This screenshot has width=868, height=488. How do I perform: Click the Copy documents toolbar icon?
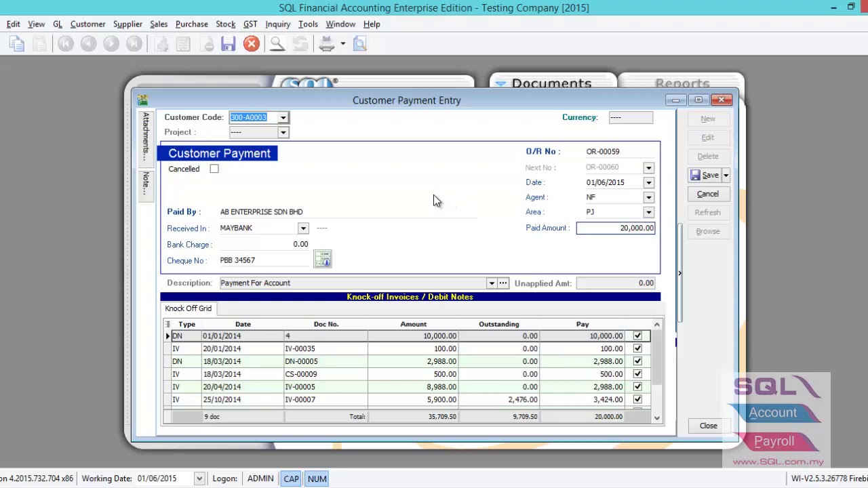coord(17,44)
